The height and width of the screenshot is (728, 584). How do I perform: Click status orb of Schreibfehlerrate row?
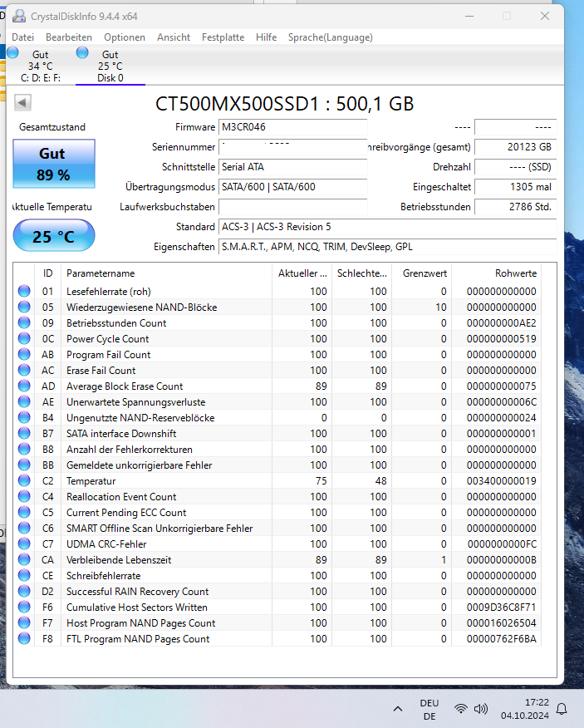(x=24, y=575)
